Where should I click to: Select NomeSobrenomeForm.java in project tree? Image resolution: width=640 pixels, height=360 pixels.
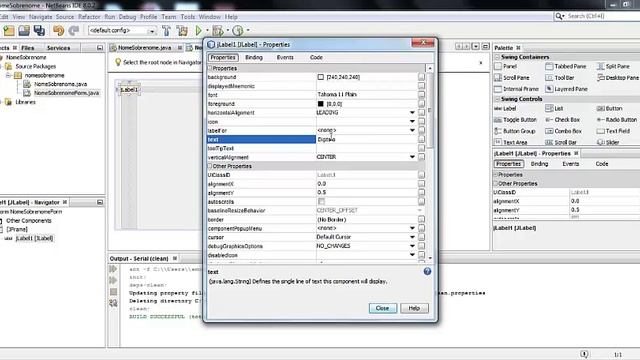[66, 93]
